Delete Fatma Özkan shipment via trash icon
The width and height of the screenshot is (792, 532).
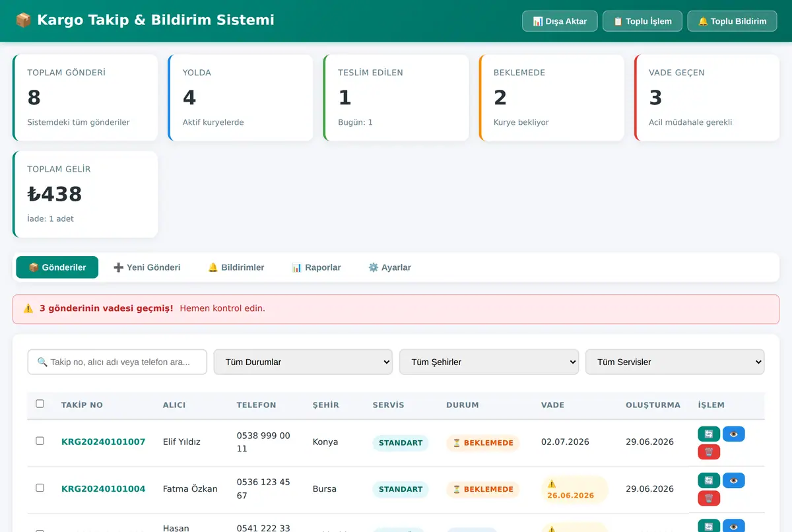(x=709, y=498)
